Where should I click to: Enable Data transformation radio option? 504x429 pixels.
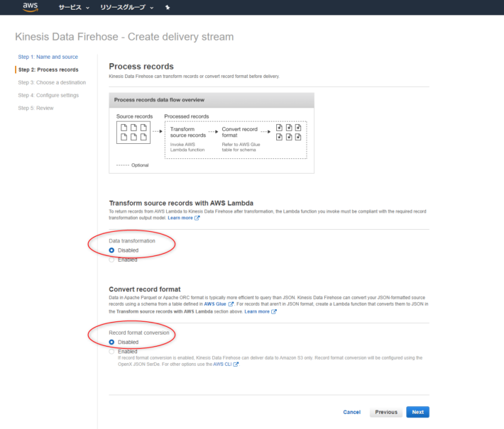(x=111, y=260)
